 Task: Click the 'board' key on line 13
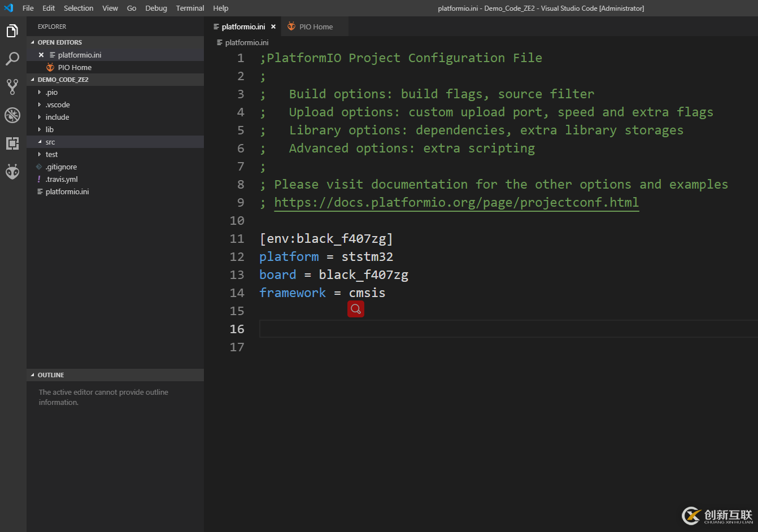tap(278, 274)
